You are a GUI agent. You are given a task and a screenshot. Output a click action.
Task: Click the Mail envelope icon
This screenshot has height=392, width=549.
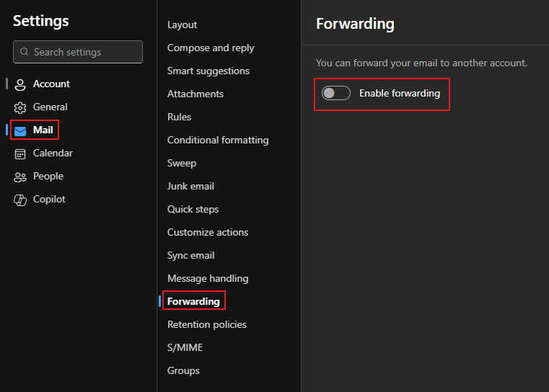(x=20, y=130)
